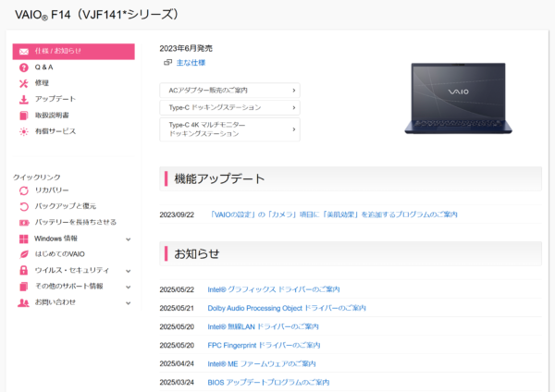
Task: Open ACアダプター販売のご案内 button
Action: click(x=229, y=91)
